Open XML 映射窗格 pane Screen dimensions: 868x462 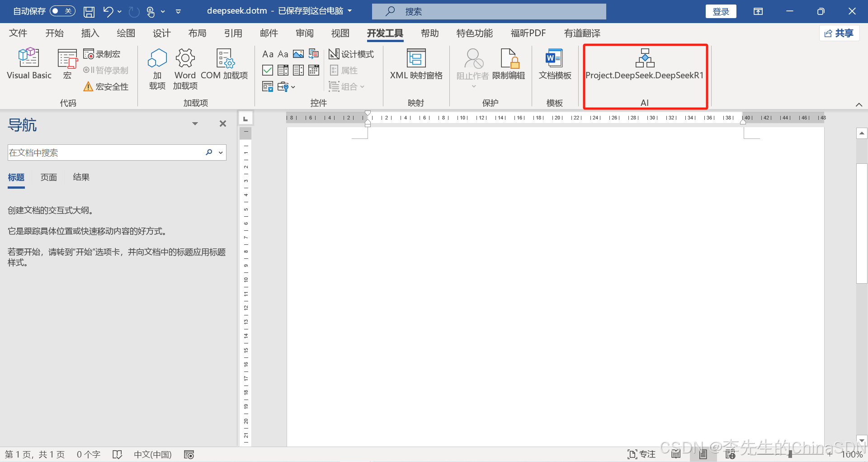(x=416, y=64)
